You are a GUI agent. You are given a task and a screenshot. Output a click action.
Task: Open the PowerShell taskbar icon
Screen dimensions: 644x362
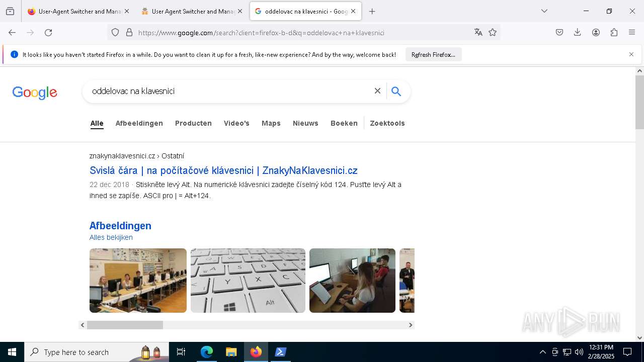[x=280, y=352]
